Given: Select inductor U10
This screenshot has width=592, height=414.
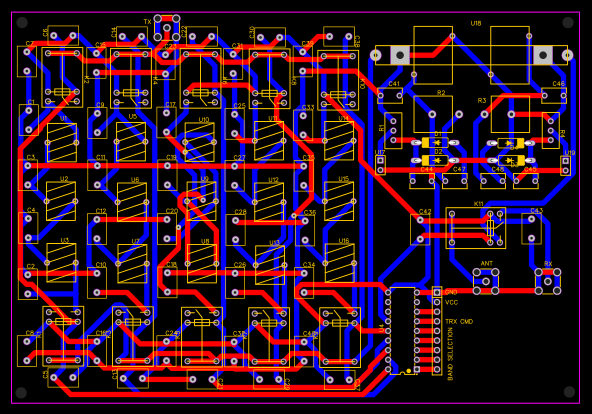Looking at the screenshot, I should [x=200, y=143].
